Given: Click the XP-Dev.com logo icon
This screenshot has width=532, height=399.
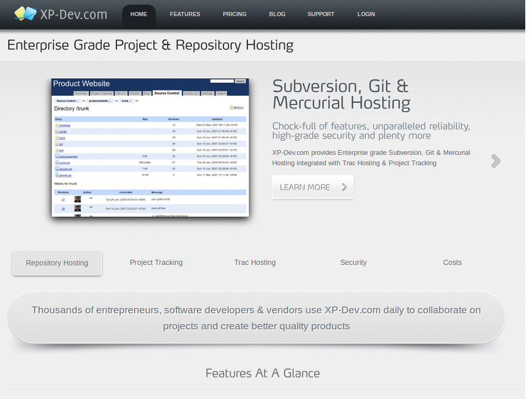Looking at the screenshot, I should 25,14.
